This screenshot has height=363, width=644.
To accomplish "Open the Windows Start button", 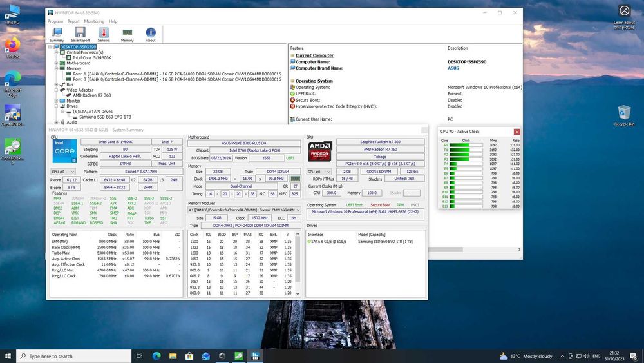I will tap(8, 356).
